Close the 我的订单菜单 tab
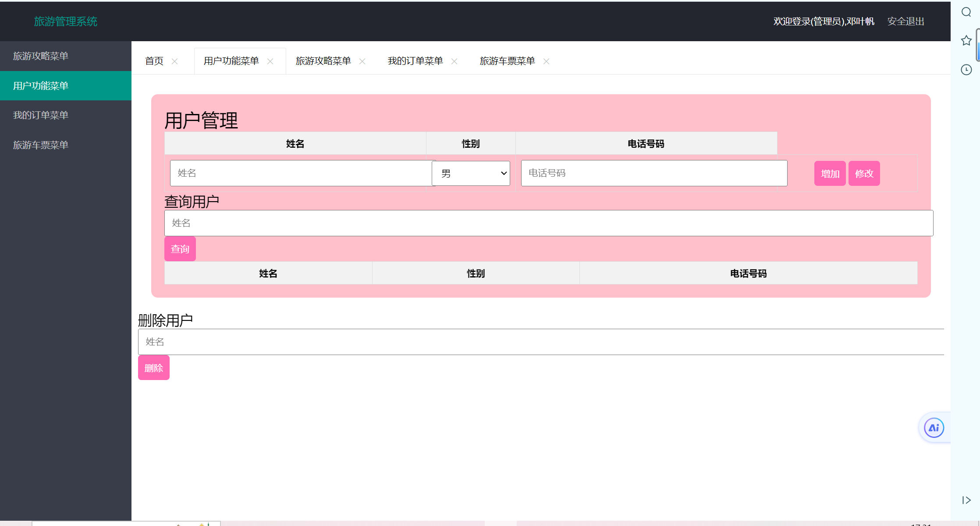The width and height of the screenshot is (980, 526). tap(454, 61)
